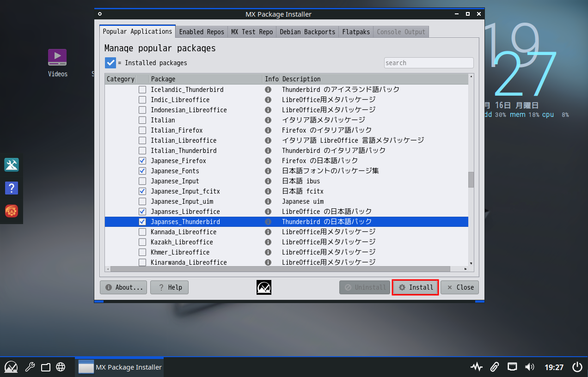
Task: Click the MX Package Installer taskbar button
Action: 119,367
